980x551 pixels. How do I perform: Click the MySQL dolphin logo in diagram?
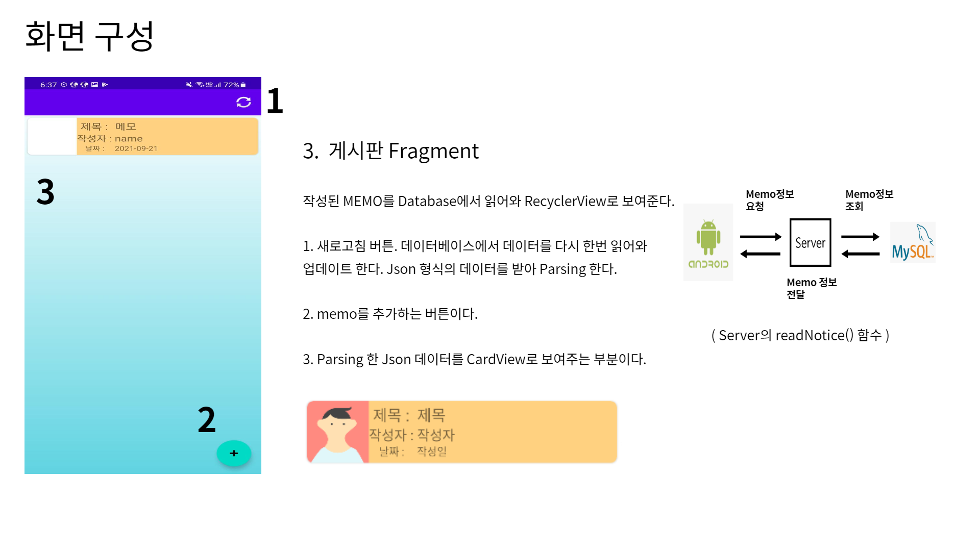point(913,242)
